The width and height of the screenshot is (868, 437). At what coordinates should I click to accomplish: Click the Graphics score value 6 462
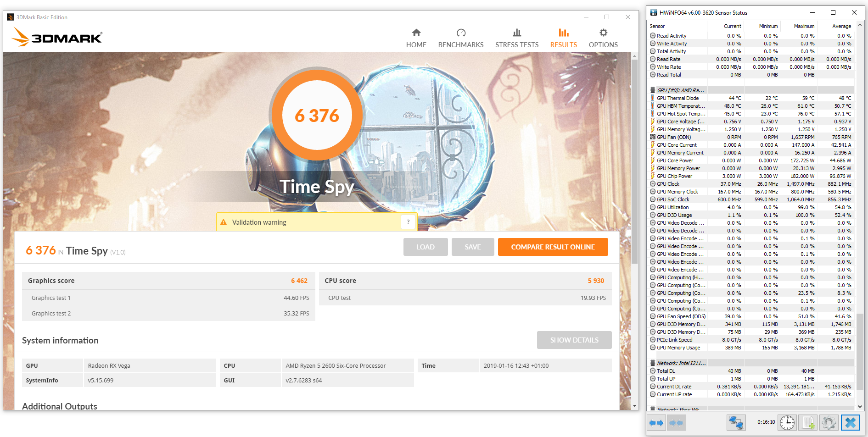click(x=299, y=281)
